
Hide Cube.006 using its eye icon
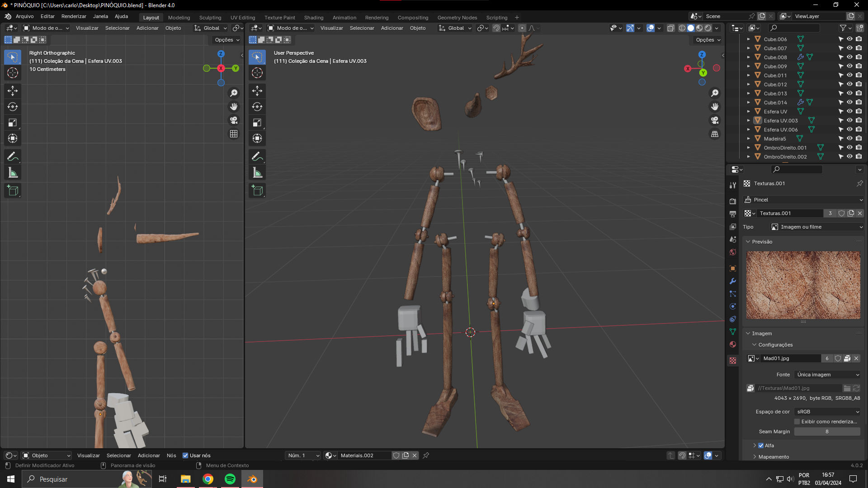(x=849, y=39)
